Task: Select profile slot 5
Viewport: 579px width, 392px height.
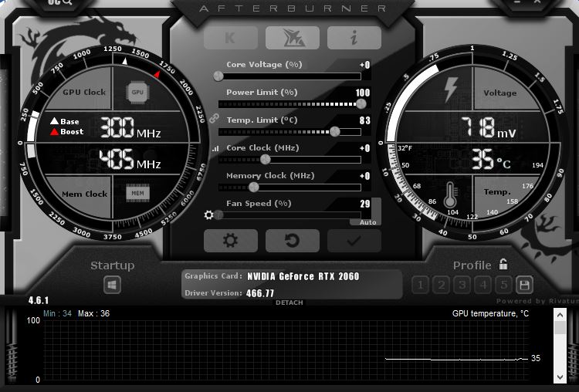Action: [503, 285]
